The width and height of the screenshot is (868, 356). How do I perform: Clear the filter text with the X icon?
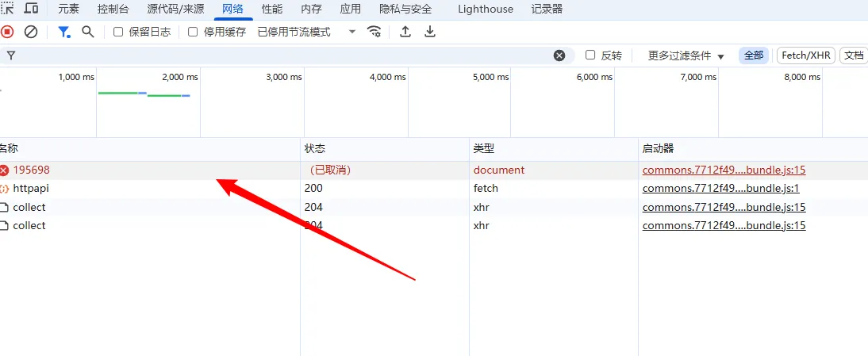559,56
